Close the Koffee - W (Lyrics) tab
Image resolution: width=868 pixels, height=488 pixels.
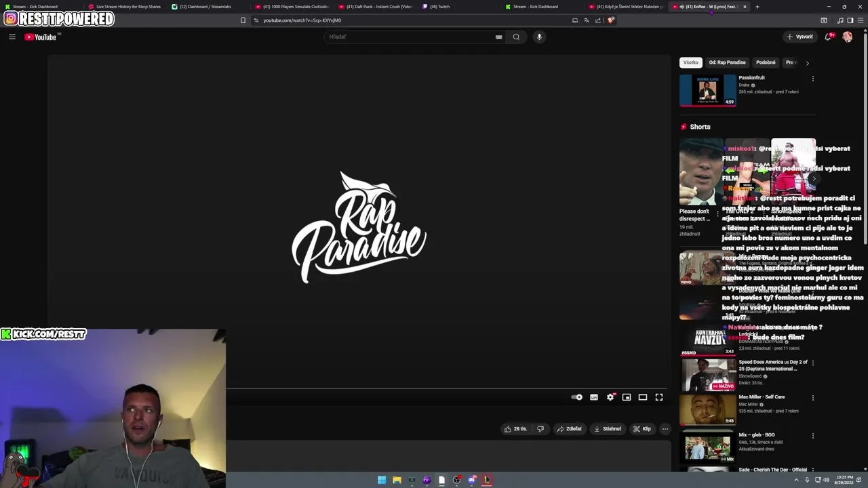745,7
